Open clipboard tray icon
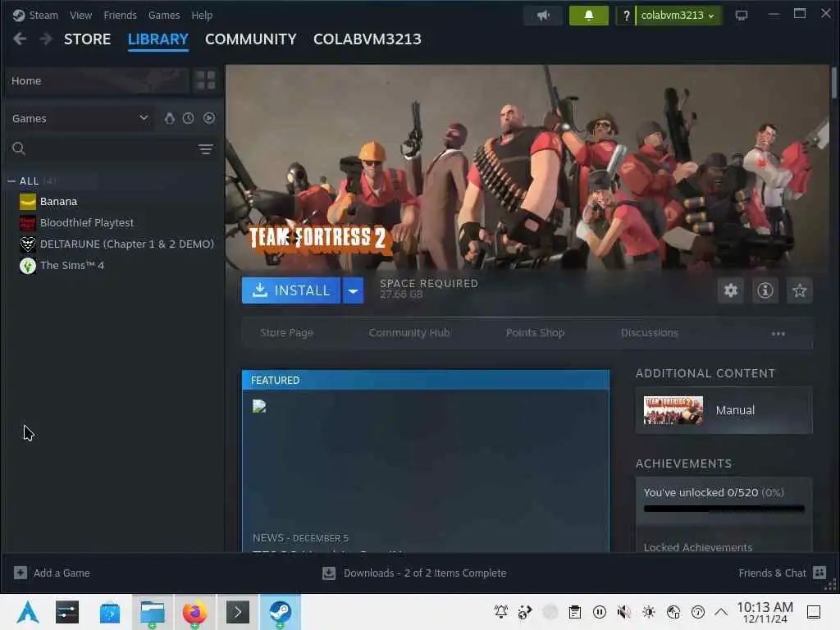 tap(575, 612)
